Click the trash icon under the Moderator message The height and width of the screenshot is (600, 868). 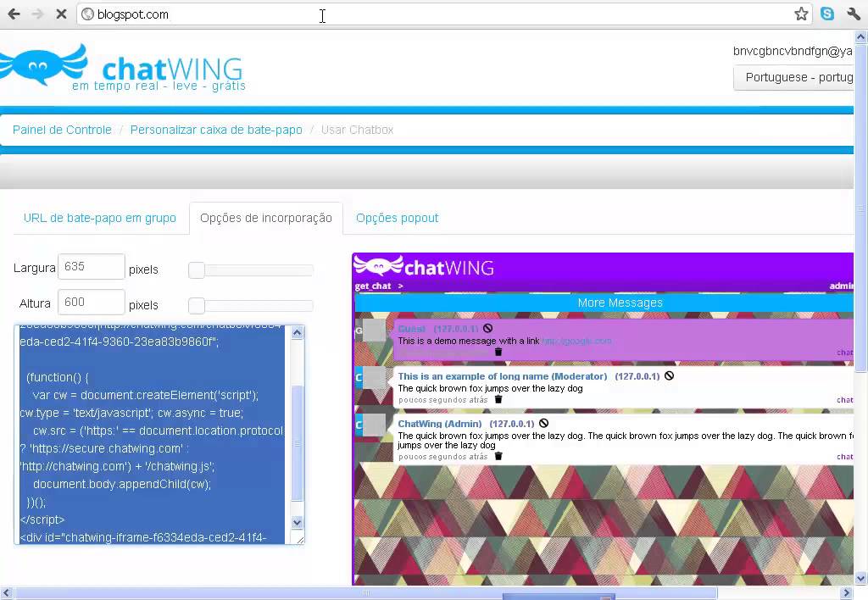pyautogui.click(x=498, y=400)
